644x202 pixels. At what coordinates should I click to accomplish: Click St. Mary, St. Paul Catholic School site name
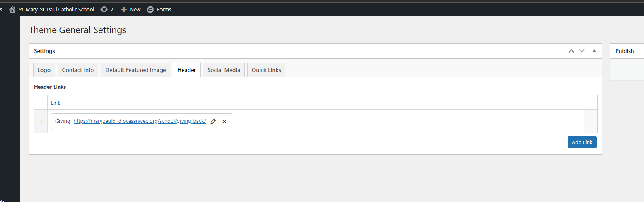coord(56,9)
